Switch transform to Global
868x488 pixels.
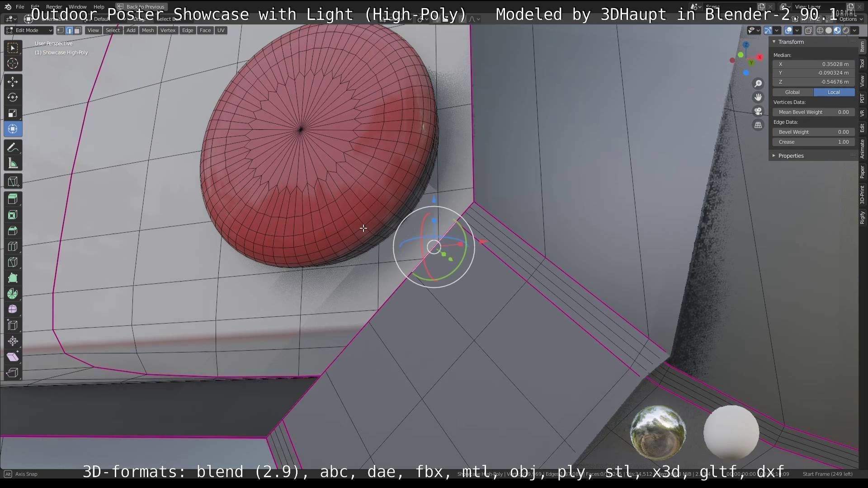click(x=793, y=92)
